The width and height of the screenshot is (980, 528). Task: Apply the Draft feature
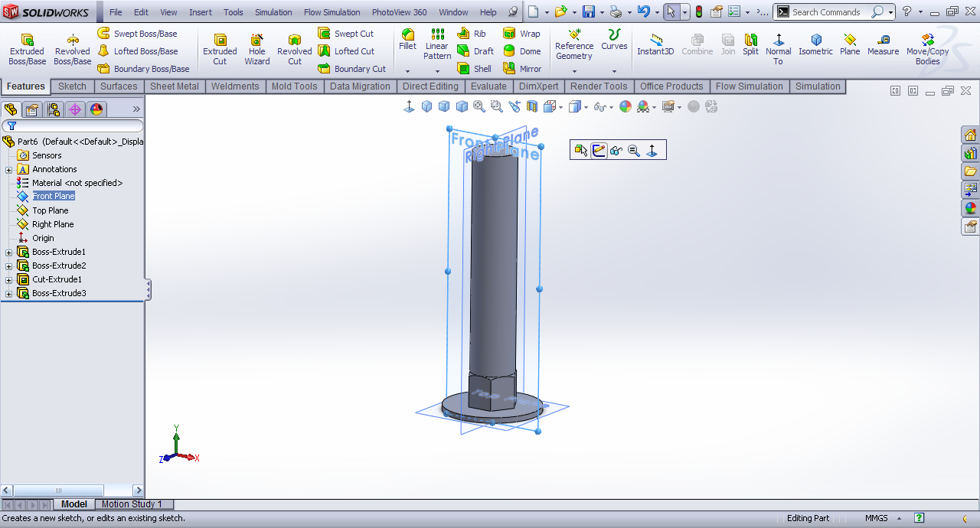pyautogui.click(x=475, y=51)
